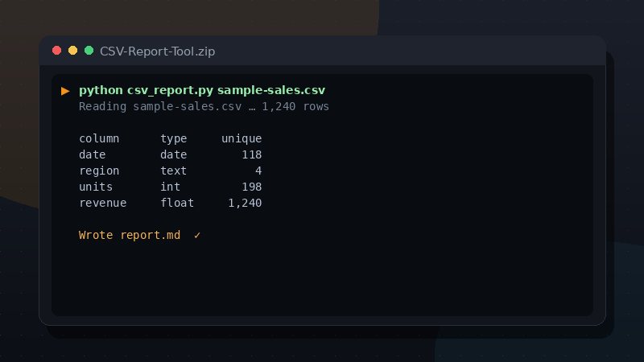
Task: Click the 'region' column name
Action: pos(99,171)
